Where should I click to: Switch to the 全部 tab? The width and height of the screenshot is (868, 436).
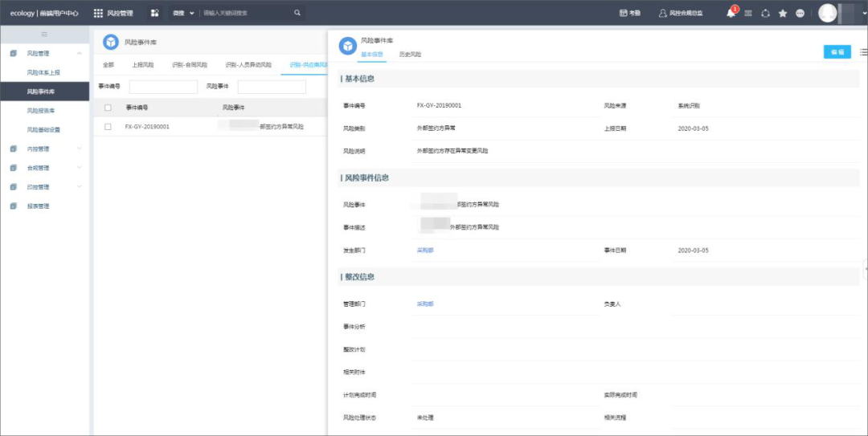tap(108, 65)
